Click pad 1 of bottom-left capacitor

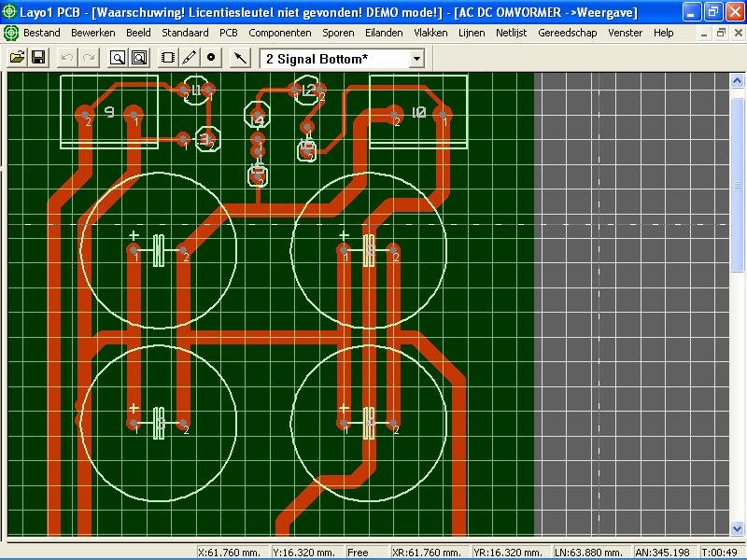coord(134,423)
